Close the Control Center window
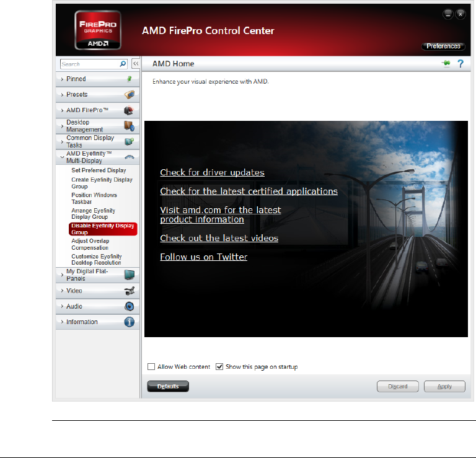Screen dimensions: 476x458 pos(461,14)
